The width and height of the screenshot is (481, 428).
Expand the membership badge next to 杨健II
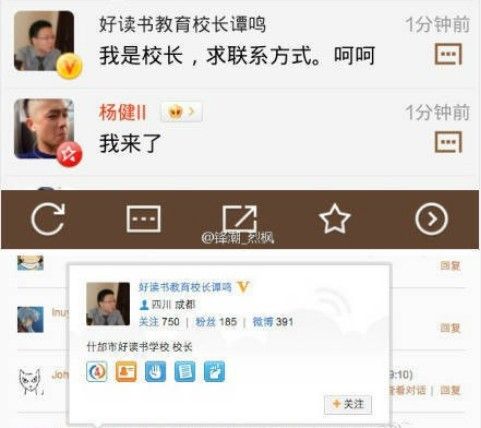pyautogui.click(x=182, y=112)
